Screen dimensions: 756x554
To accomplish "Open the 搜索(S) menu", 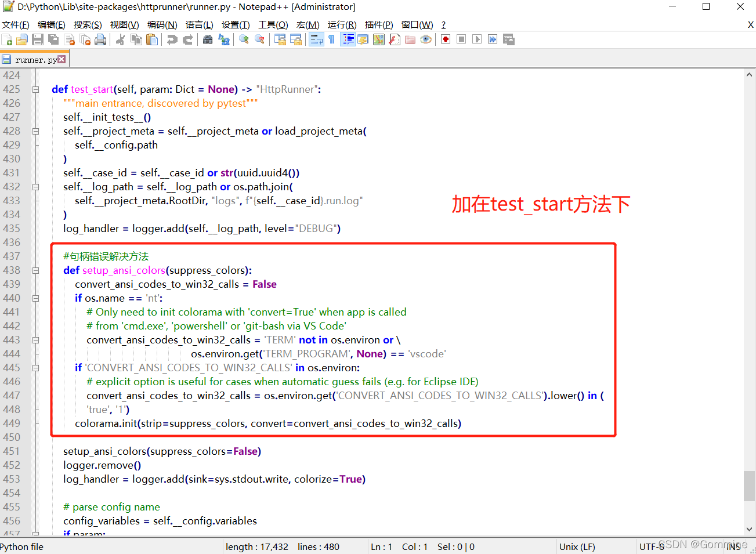I will pos(88,25).
